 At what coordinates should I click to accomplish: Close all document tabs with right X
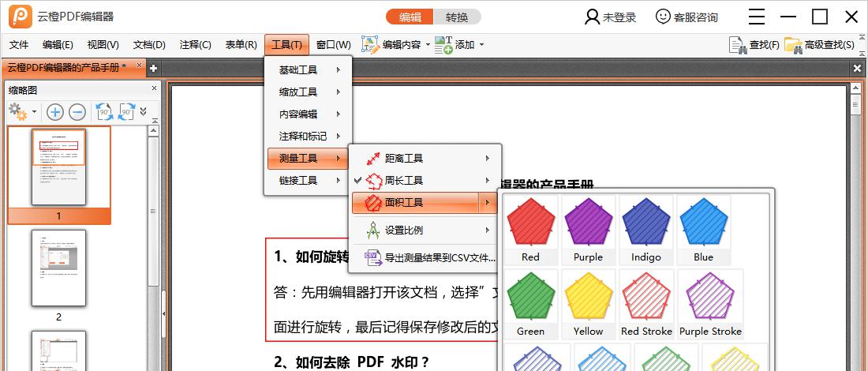[x=857, y=69]
